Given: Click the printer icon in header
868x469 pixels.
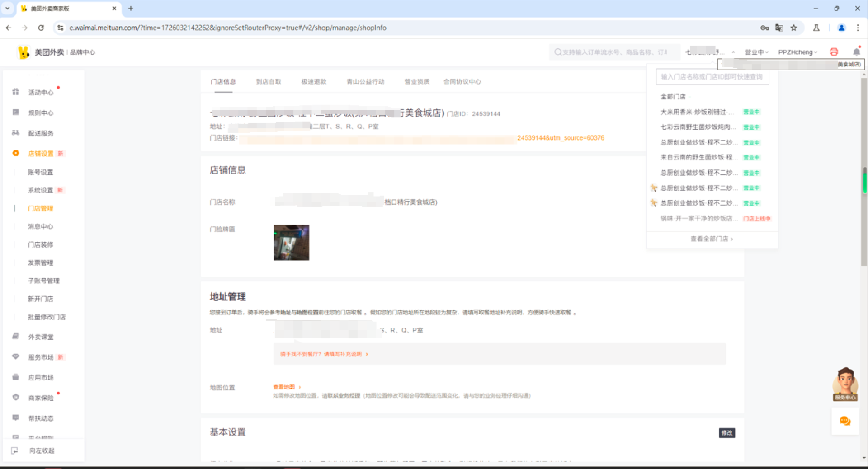Looking at the screenshot, I should coord(834,52).
